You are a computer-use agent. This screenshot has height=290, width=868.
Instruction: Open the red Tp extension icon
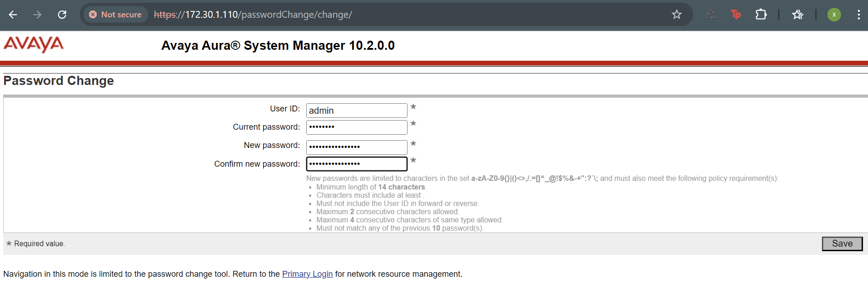point(736,15)
